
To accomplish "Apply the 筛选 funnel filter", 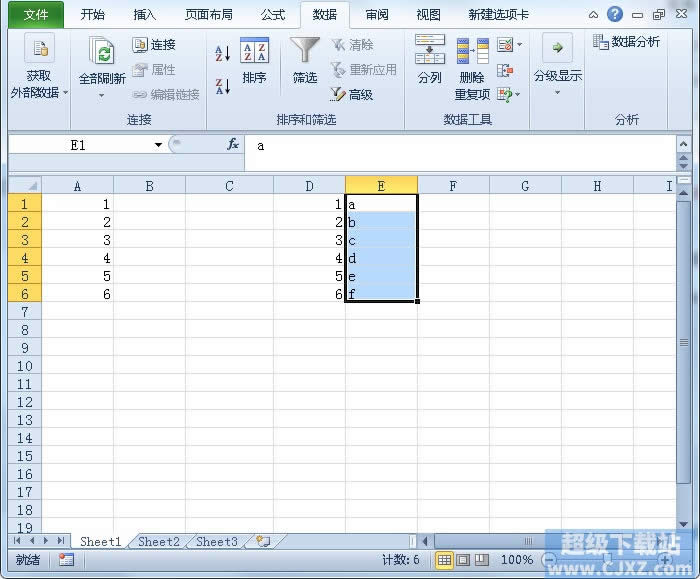I will point(305,60).
